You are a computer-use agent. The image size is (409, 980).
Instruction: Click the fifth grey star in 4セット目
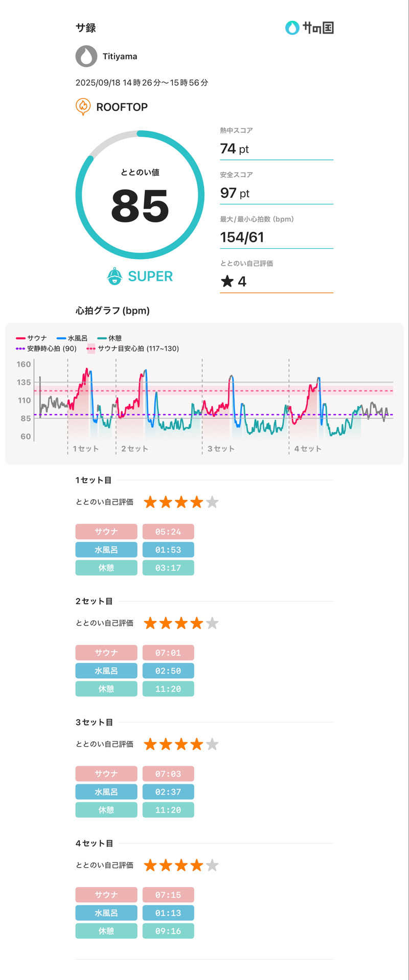(x=212, y=865)
